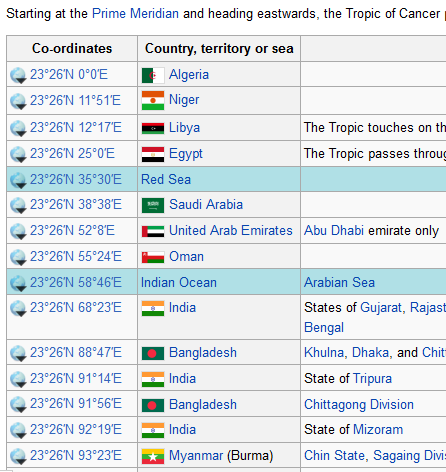Click the Niger flag icon
The image size is (446, 472).
click(x=153, y=100)
